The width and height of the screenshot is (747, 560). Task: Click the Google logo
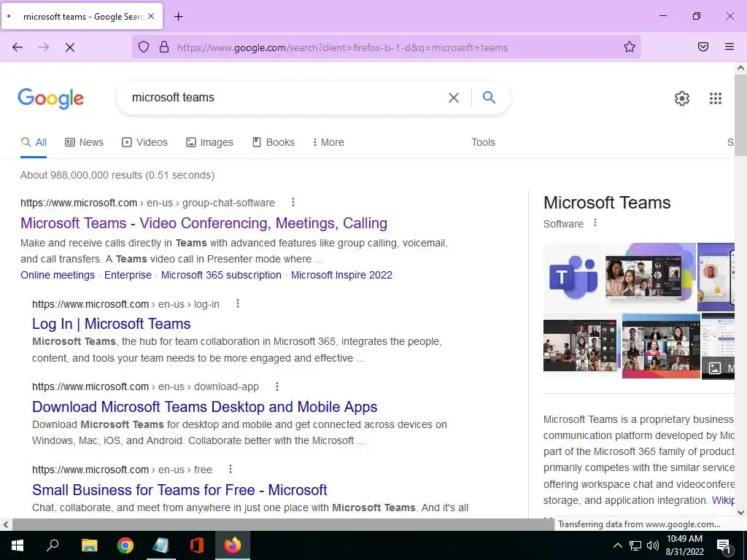[x=51, y=98]
